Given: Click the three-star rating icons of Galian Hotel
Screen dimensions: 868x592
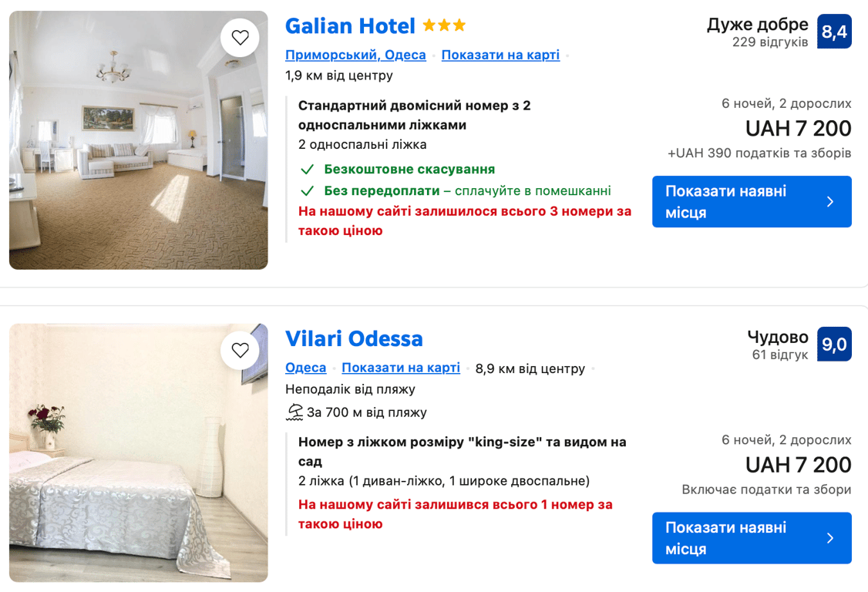Looking at the screenshot, I should (444, 26).
